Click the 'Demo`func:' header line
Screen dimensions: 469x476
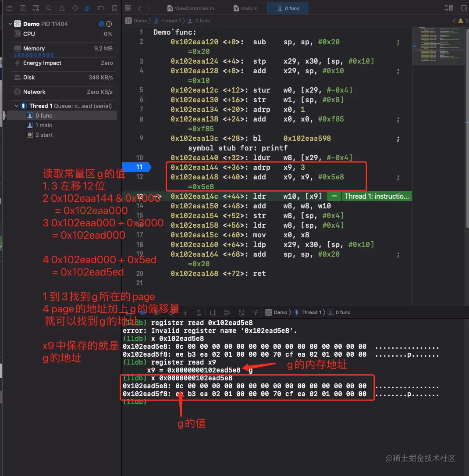coord(174,32)
